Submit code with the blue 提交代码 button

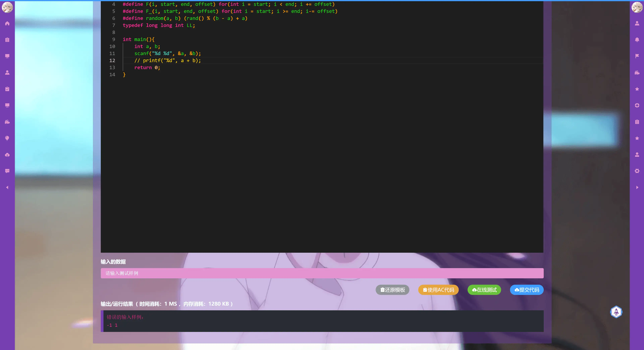526,290
